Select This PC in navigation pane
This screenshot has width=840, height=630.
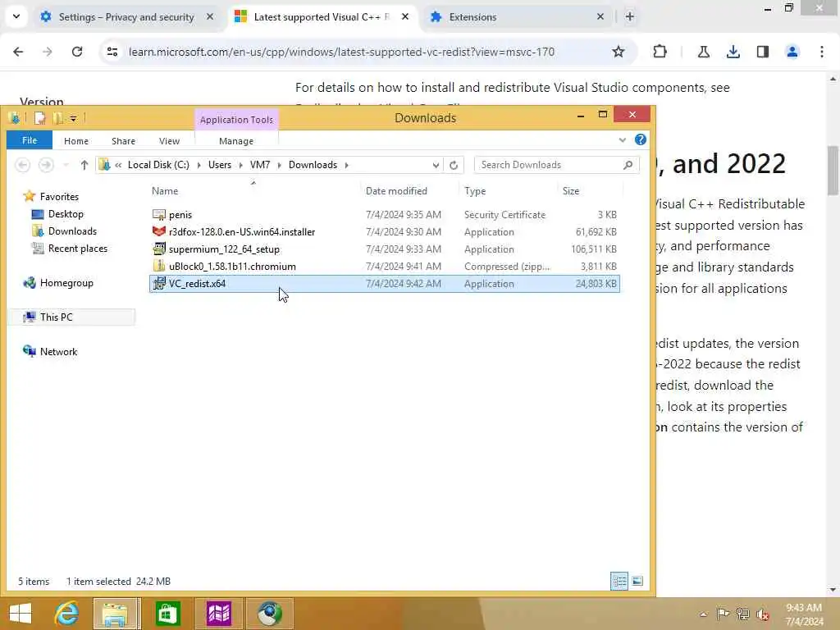(x=72, y=317)
